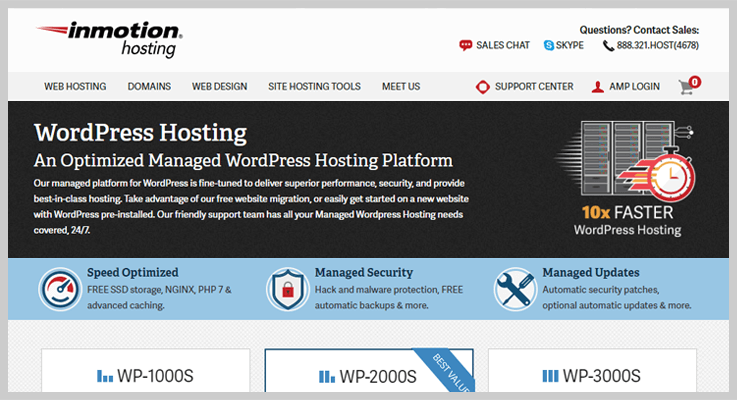737x400 pixels.
Task: Open the Site Hosting Tools menu
Action: 314,86
